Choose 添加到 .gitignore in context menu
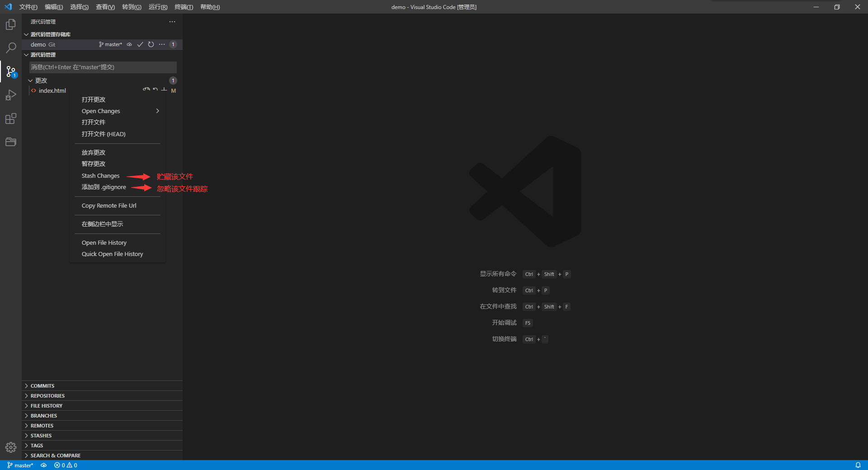This screenshot has width=868, height=470. (x=118, y=187)
